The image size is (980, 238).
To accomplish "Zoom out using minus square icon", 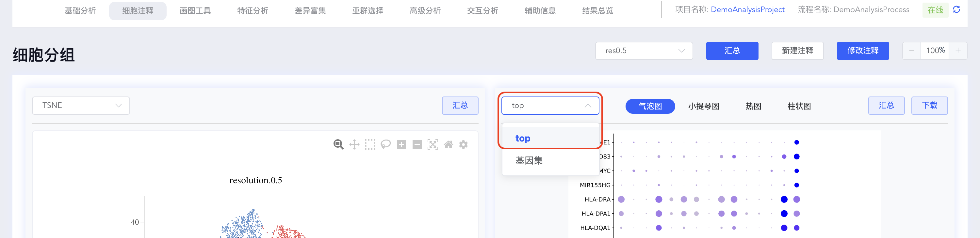I will tap(417, 144).
